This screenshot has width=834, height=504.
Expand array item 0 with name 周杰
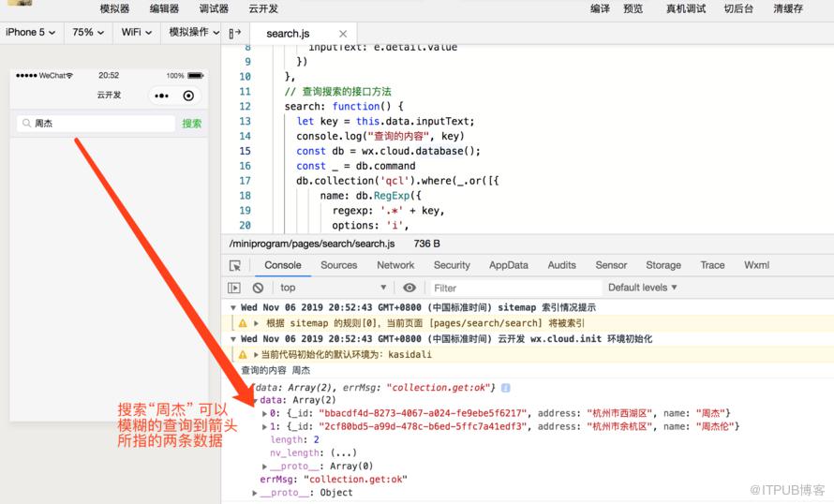tap(265, 413)
